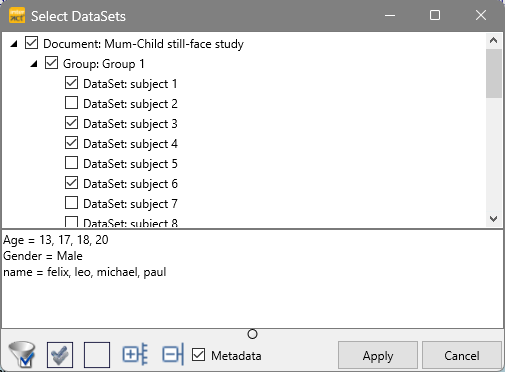Viewport: 505px width, 372px height.
Task: Check DataSet subject 5
Action: (71, 163)
